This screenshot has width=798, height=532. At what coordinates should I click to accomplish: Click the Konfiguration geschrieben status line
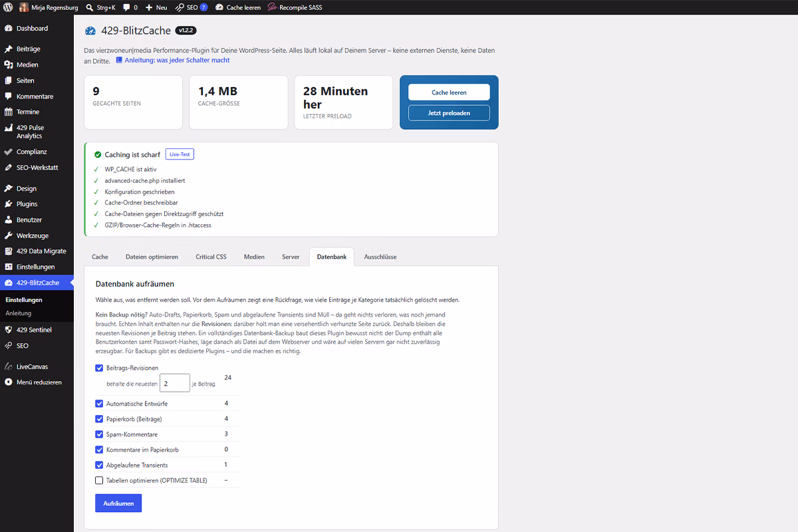140,192
